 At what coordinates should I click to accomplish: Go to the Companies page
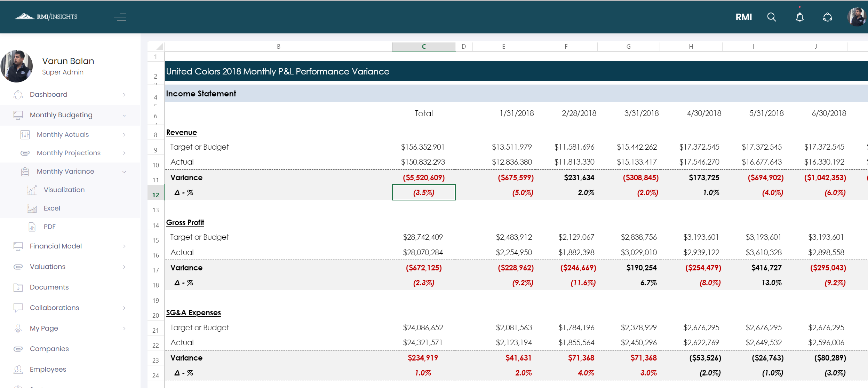tap(49, 349)
